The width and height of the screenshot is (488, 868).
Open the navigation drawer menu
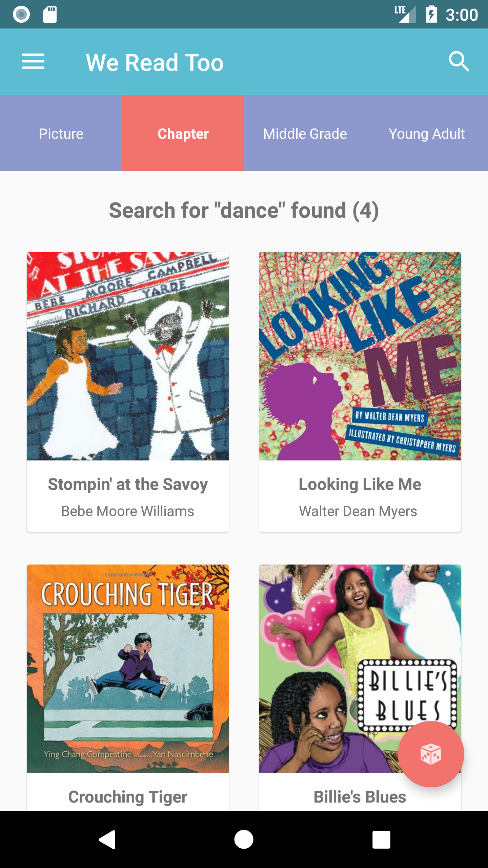pos(33,62)
